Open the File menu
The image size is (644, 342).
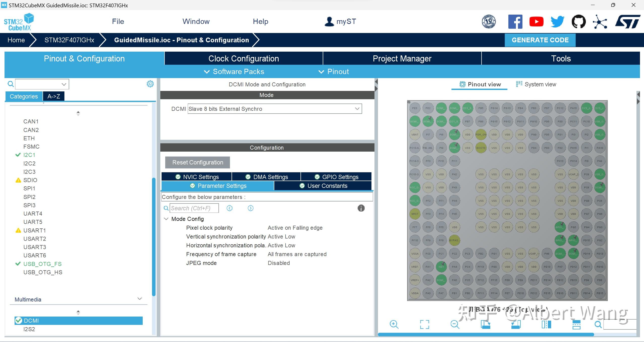(x=118, y=21)
